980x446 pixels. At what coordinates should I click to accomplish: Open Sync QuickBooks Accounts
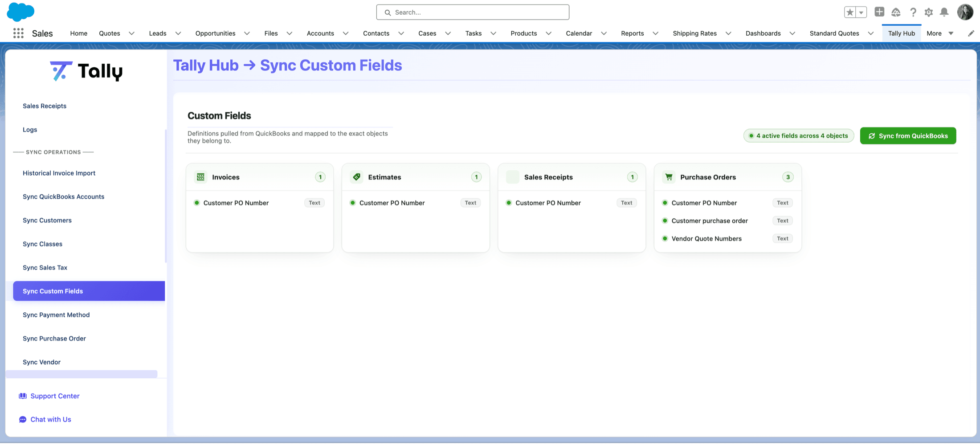click(x=63, y=196)
